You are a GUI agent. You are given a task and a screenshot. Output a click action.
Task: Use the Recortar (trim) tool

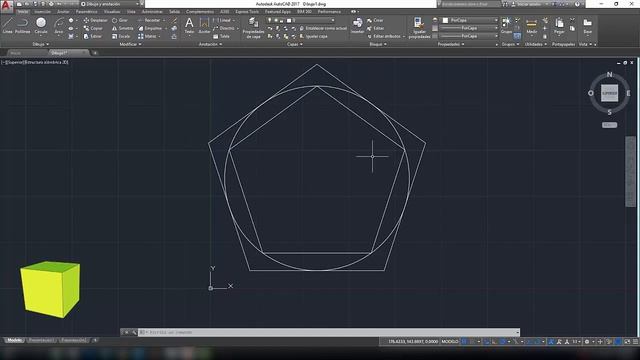[149, 20]
